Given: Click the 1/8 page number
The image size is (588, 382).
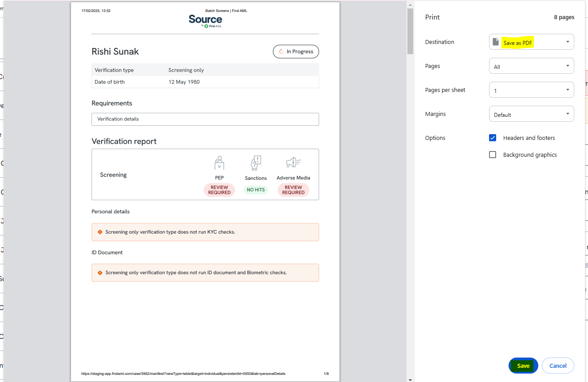Looking at the screenshot, I should click(x=326, y=374).
